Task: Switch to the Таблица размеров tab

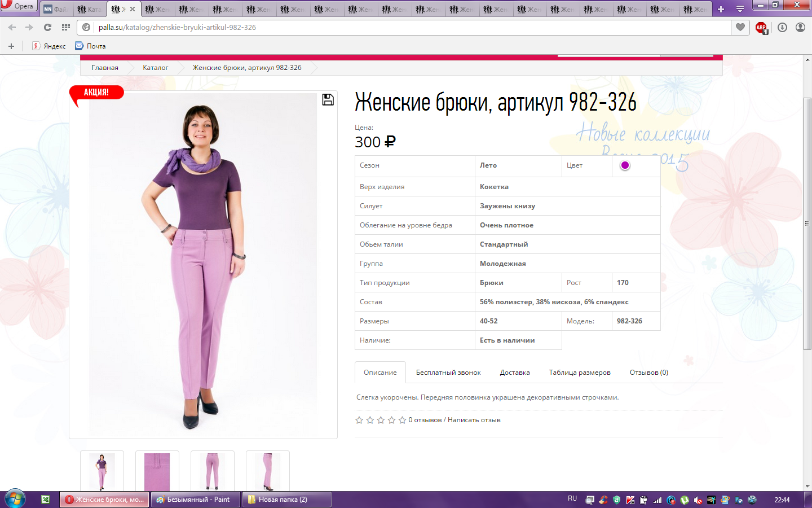Action: (580, 373)
